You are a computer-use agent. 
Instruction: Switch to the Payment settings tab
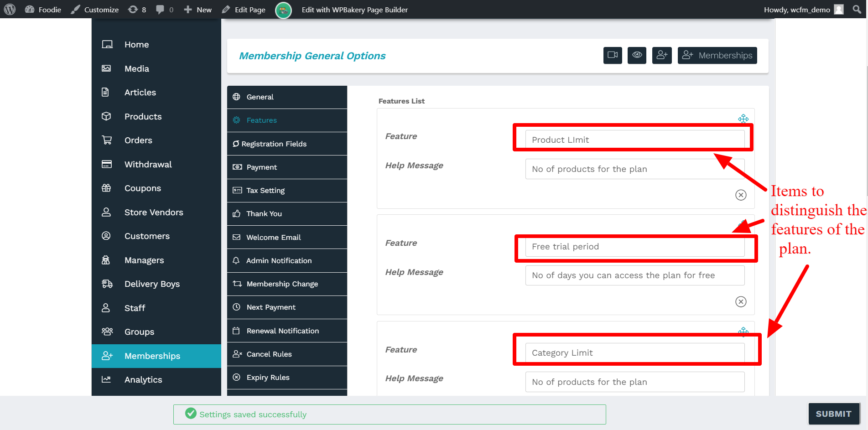tap(261, 167)
